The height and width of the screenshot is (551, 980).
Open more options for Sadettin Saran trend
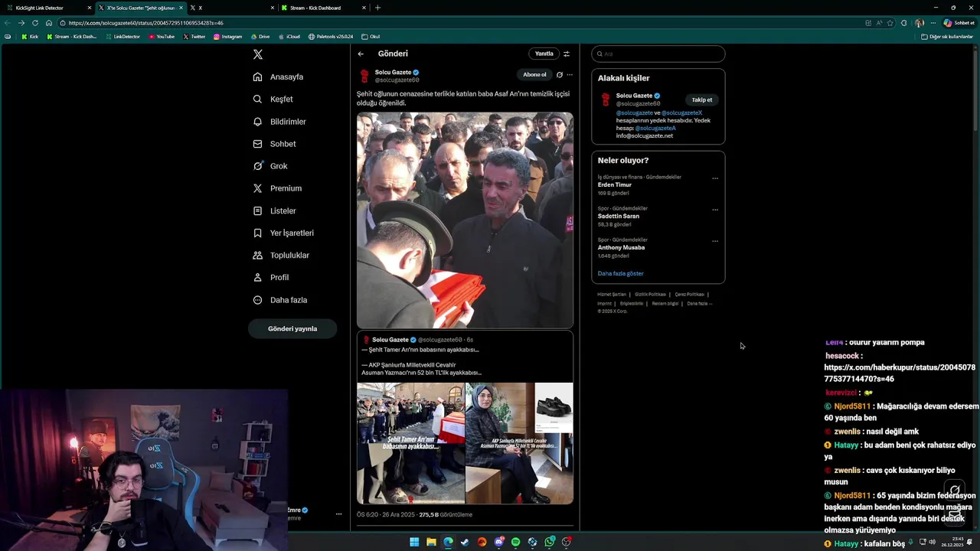pyautogui.click(x=715, y=210)
